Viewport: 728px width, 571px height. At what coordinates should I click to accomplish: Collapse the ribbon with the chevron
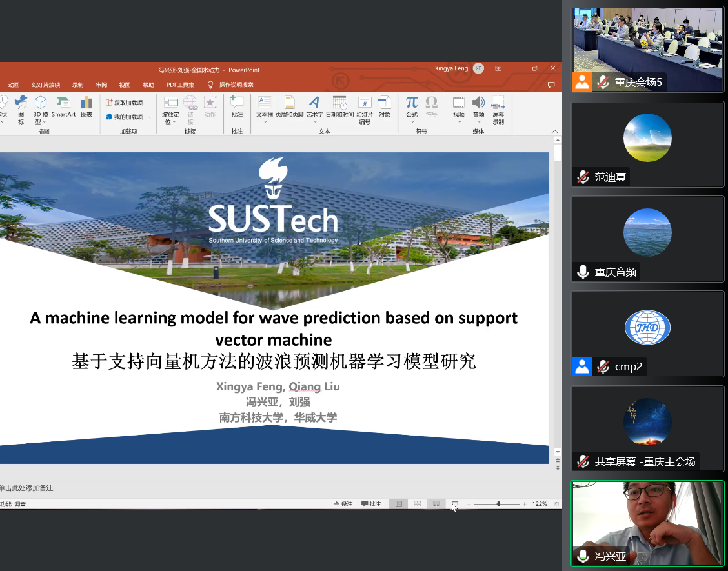click(555, 132)
